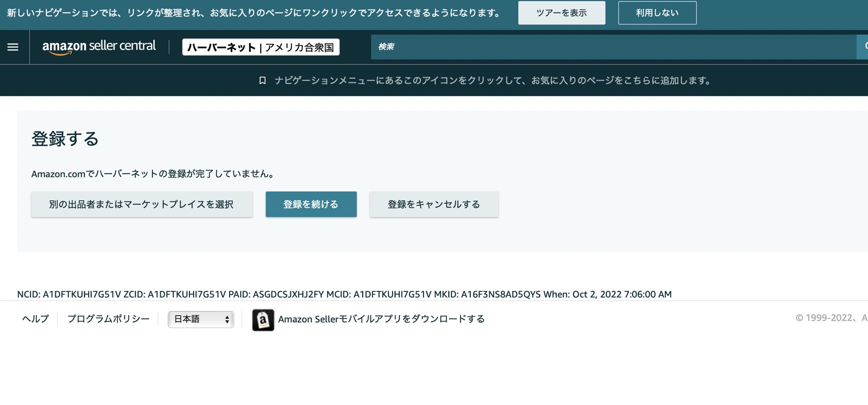
Task: Open the hamburger navigation menu
Action: coord(13,47)
